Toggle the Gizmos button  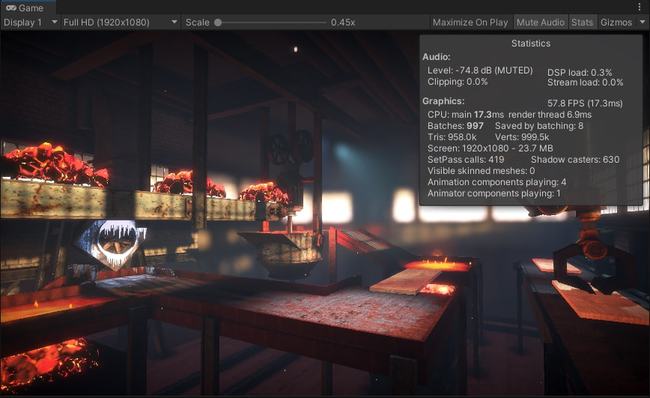[616, 22]
